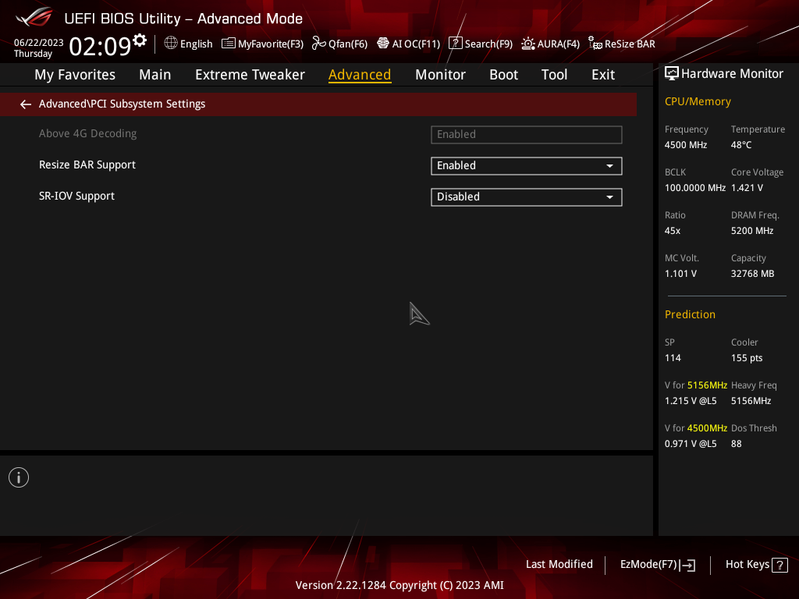The height and width of the screenshot is (599, 799).
Task: Click the 1.101 V MC voltage value
Action: [x=680, y=274]
